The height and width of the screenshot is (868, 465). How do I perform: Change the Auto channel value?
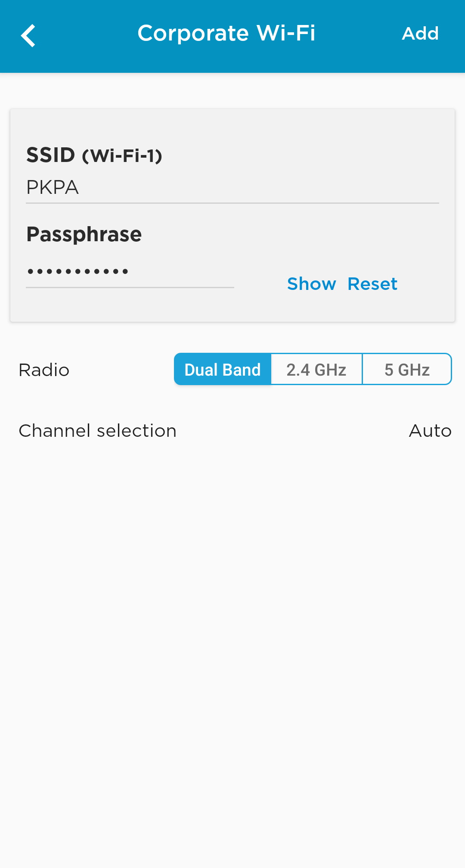click(x=430, y=431)
